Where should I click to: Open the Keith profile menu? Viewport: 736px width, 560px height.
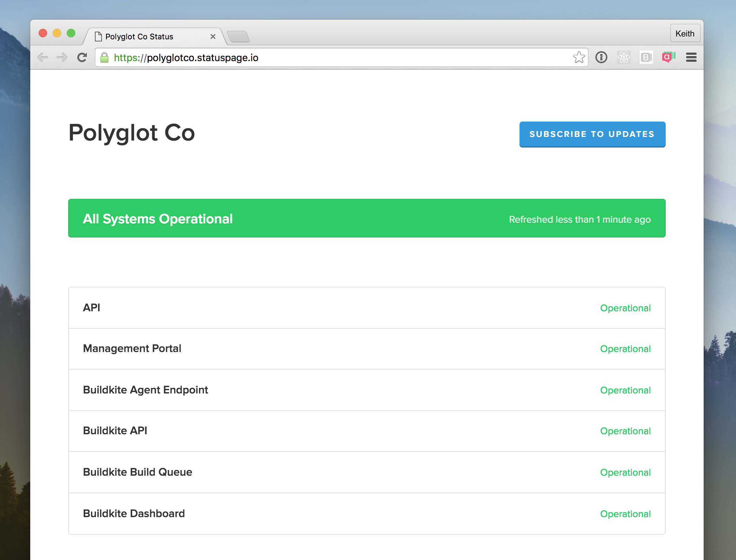tap(685, 33)
